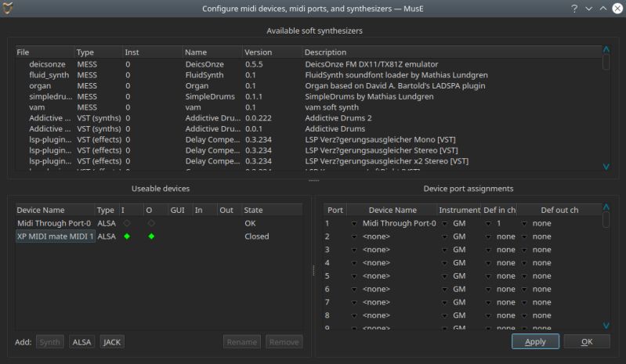
Task: Click the MusE app icon in title bar
Action: (8, 8)
